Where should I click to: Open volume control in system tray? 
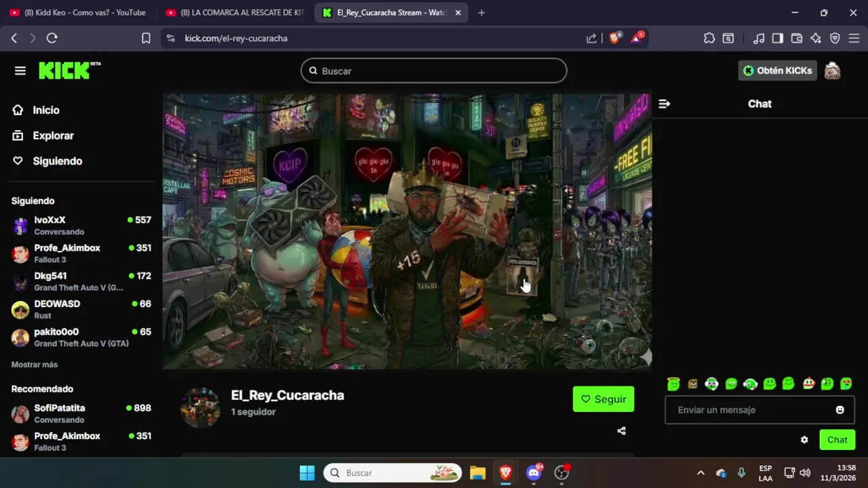tap(805, 472)
